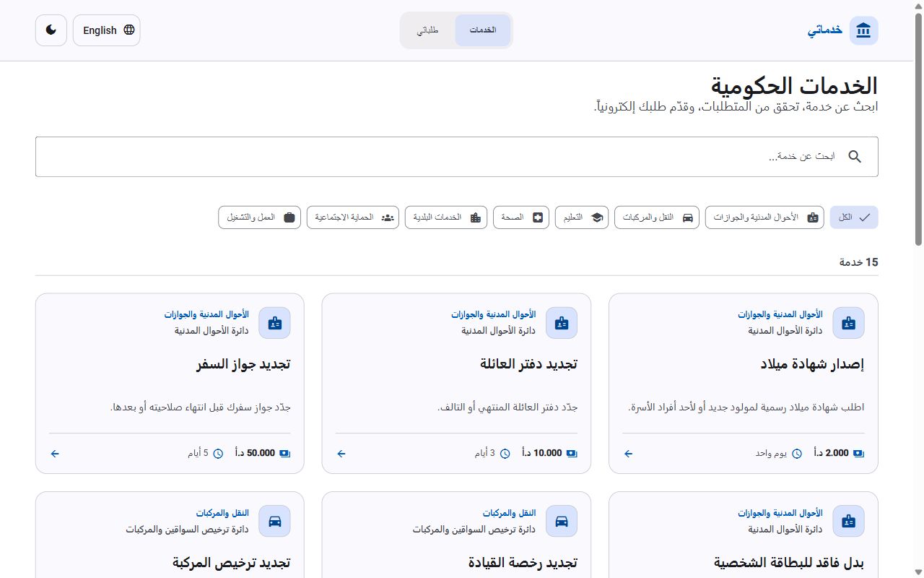
Task: Click the arrow on تجديد جواز السفر card
Action: [55, 454]
